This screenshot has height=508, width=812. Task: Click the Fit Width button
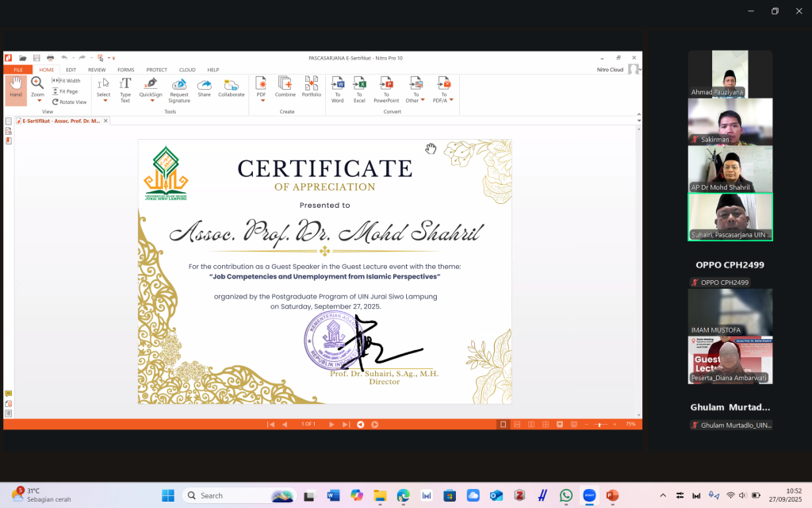[67, 81]
